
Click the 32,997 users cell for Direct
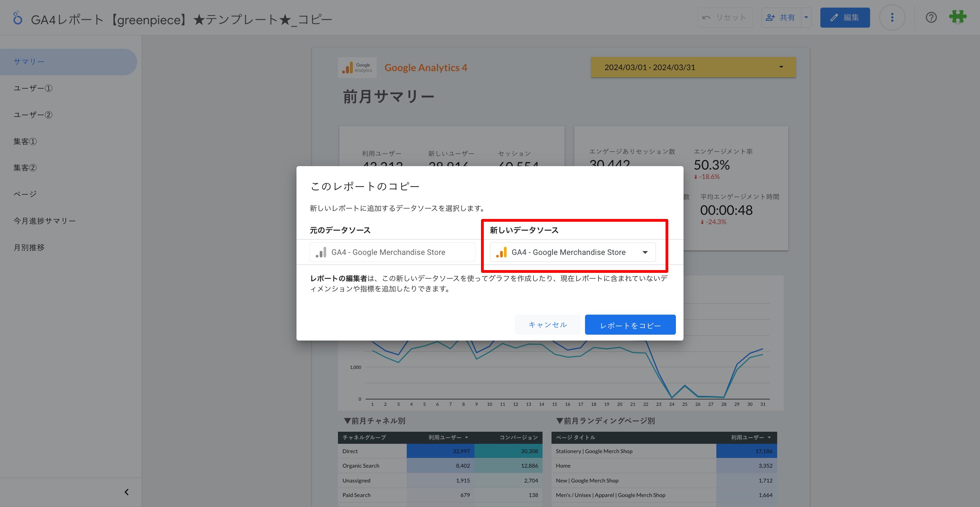440,451
